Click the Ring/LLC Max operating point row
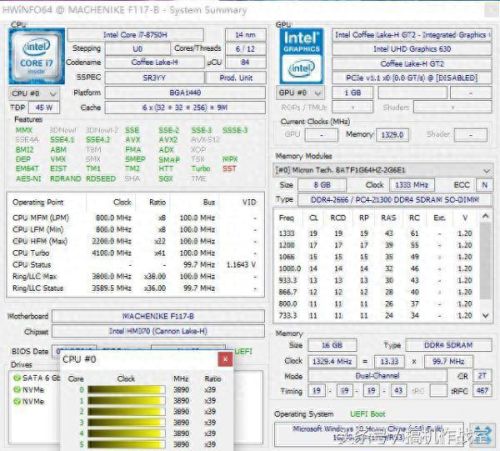This screenshot has width=500, height=451. click(x=135, y=276)
